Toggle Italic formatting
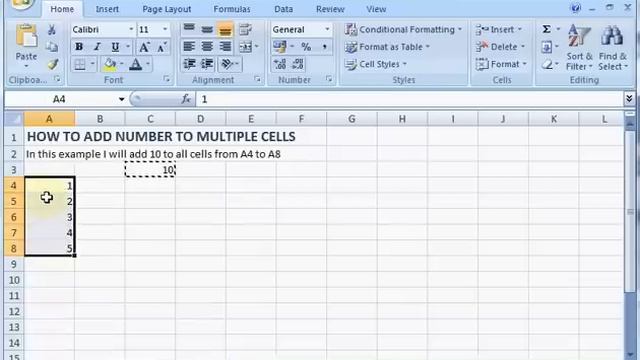 tap(97, 47)
